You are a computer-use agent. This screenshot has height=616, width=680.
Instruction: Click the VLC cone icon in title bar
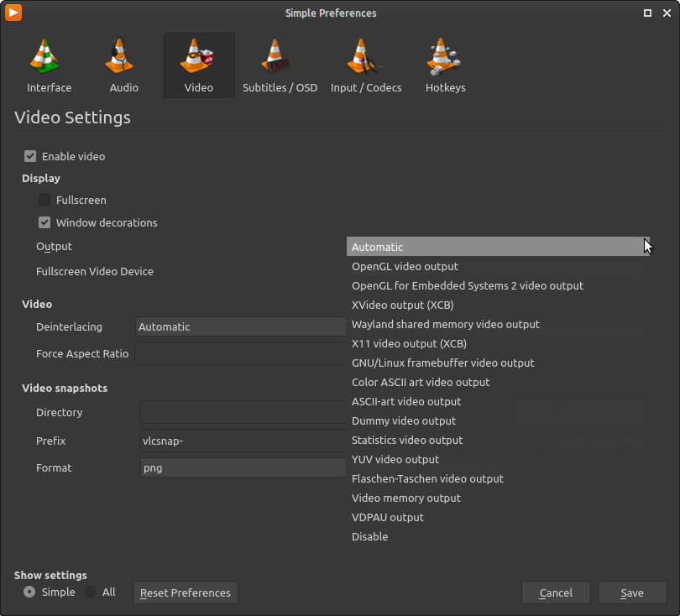pyautogui.click(x=13, y=13)
